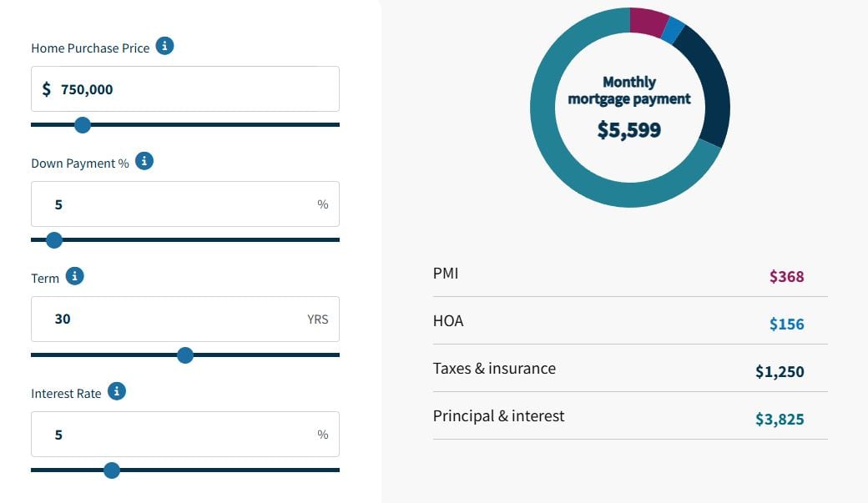Click the Down Payment slider handle
868x503 pixels.
pyautogui.click(x=54, y=240)
